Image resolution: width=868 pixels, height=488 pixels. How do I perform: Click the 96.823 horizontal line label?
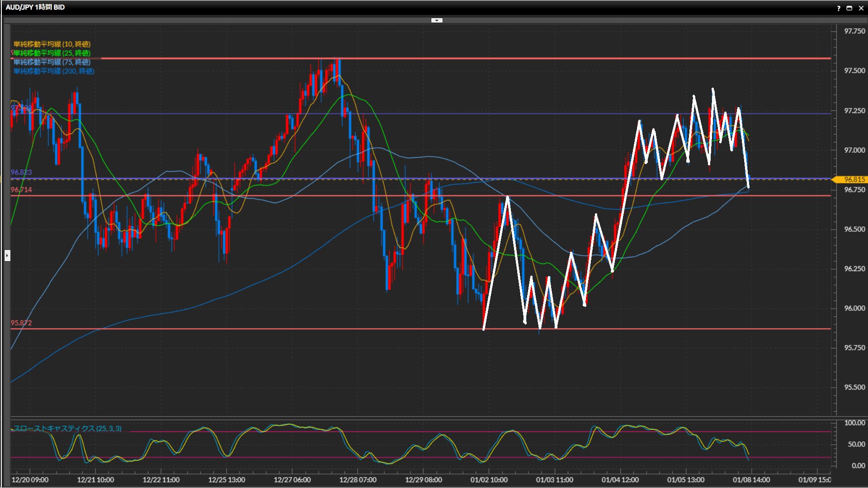(21, 172)
